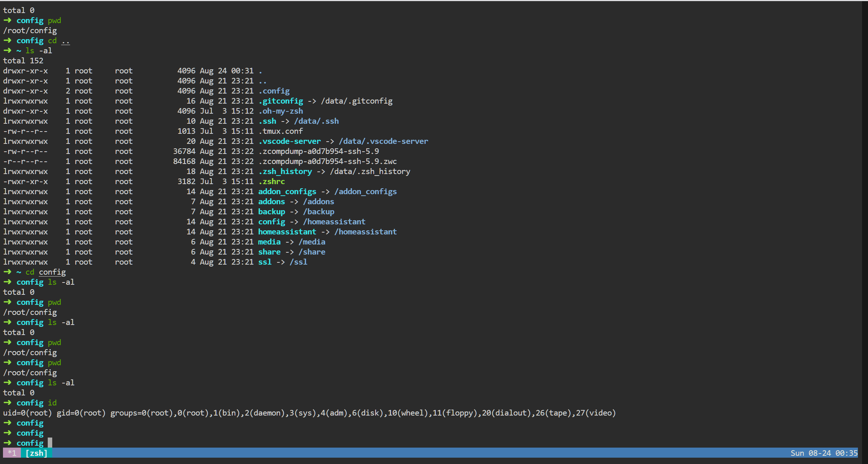Click the /backup link target
This screenshot has width=868, height=464.
[319, 212]
